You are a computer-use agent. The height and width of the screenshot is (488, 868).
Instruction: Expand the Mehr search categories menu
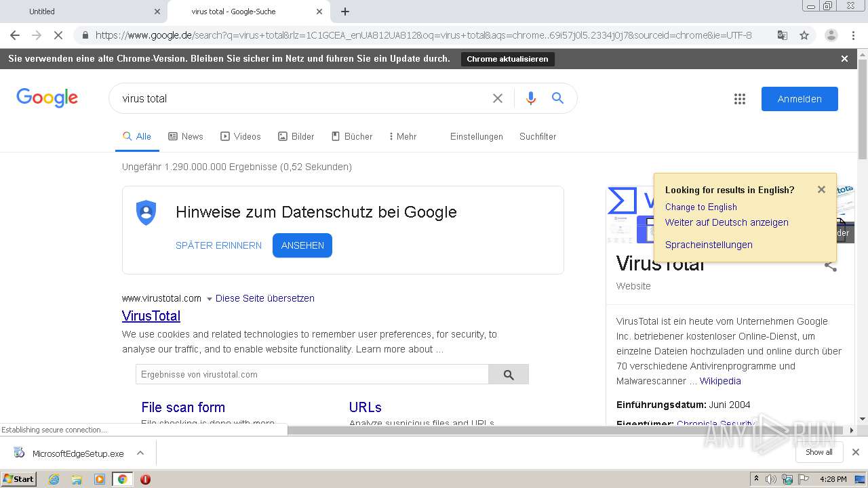(x=403, y=136)
